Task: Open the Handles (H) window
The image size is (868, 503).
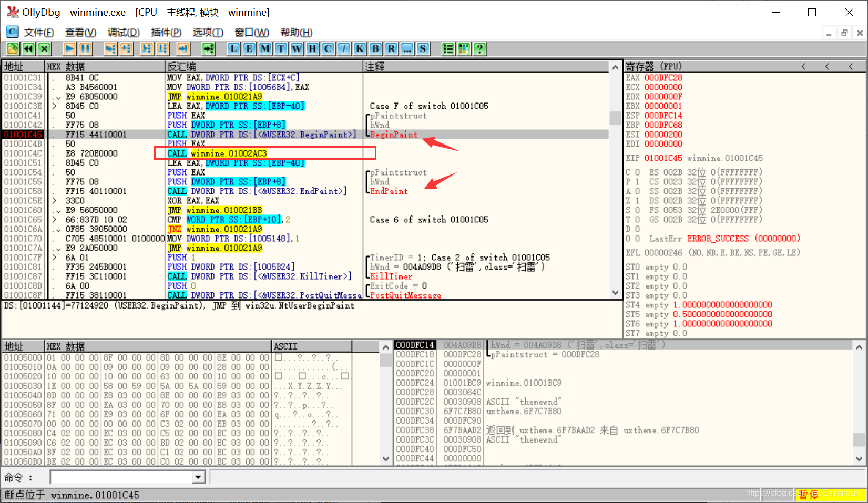Action: pos(312,49)
